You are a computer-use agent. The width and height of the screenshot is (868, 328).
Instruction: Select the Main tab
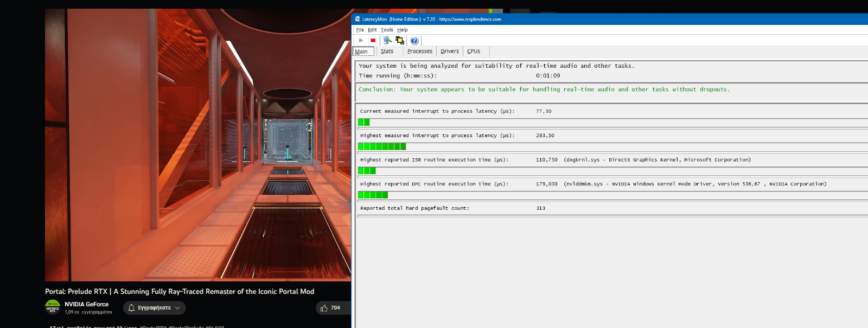tap(363, 52)
